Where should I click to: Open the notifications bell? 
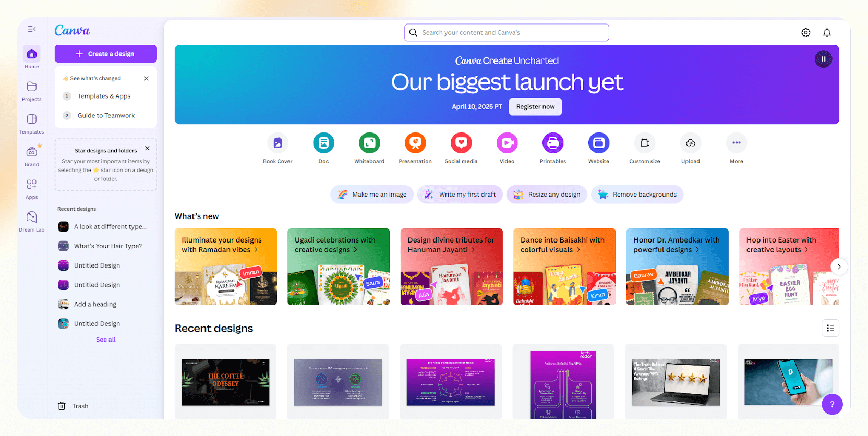coord(827,32)
